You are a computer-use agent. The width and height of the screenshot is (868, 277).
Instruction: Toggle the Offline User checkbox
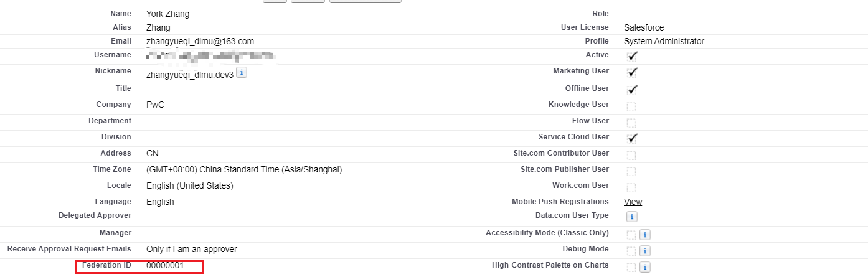point(633,89)
